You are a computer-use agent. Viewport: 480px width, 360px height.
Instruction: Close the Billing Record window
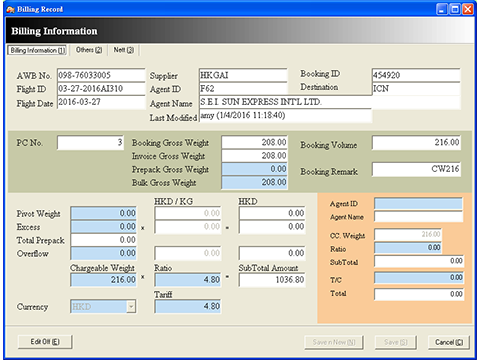(468, 9)
